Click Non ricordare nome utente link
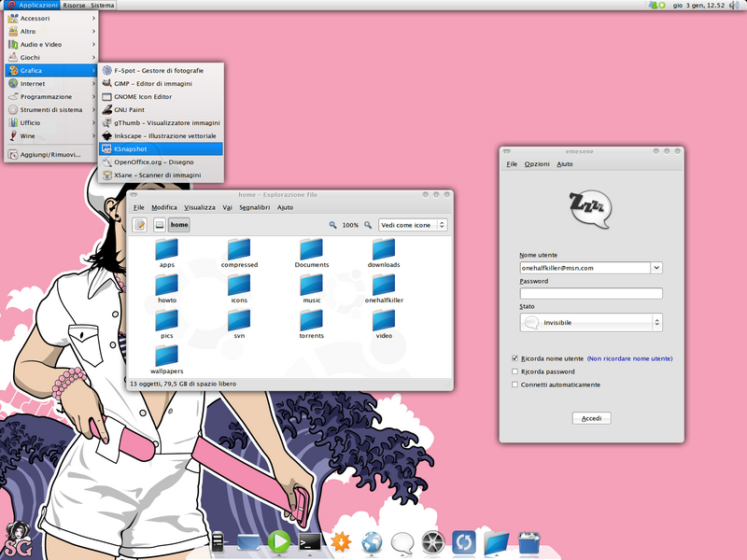Viewport: 747px width, 560px height. (x=629, y=358)
